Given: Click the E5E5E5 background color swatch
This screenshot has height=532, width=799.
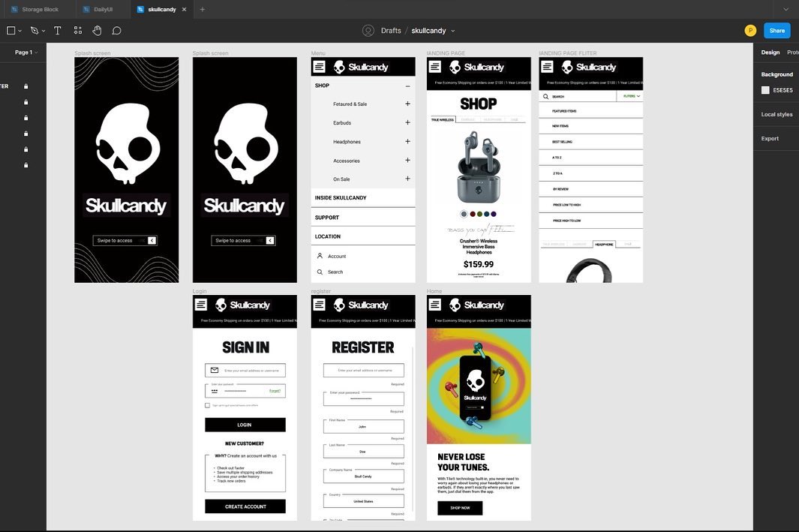Looking at the screenshot, I should pos(764,90).
